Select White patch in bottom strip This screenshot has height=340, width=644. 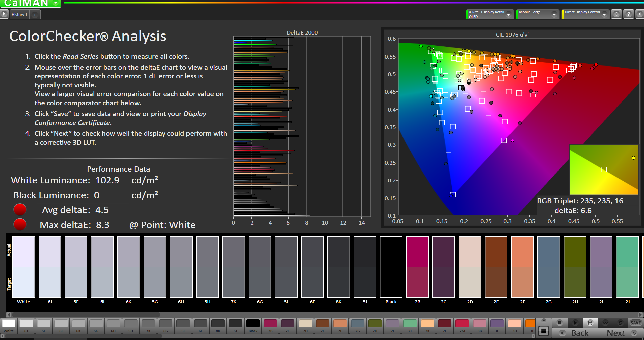[9, 326]
